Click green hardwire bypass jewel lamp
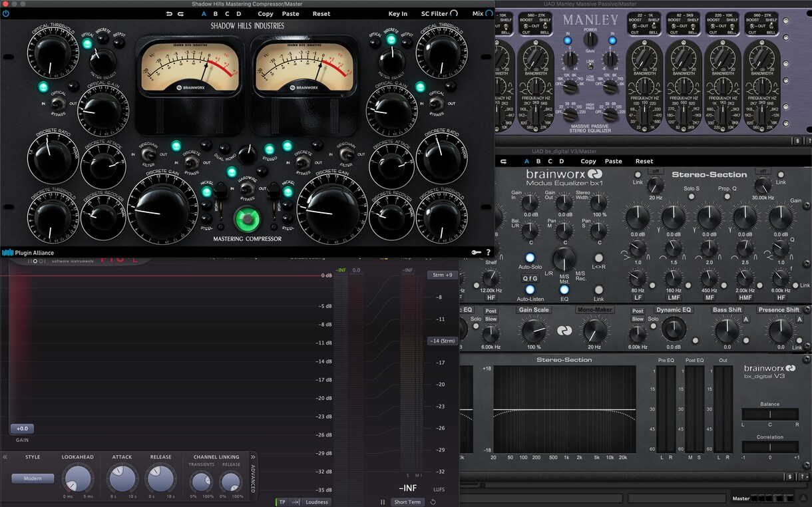 point(247,219)
